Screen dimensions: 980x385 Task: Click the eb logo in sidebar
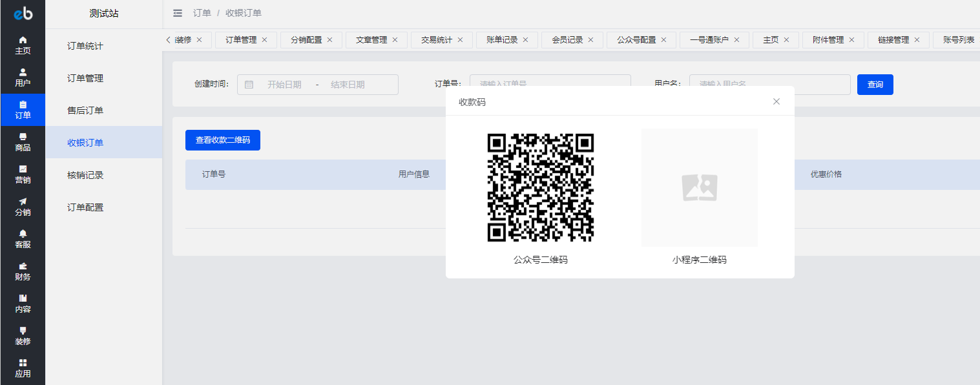click(23, 14)
